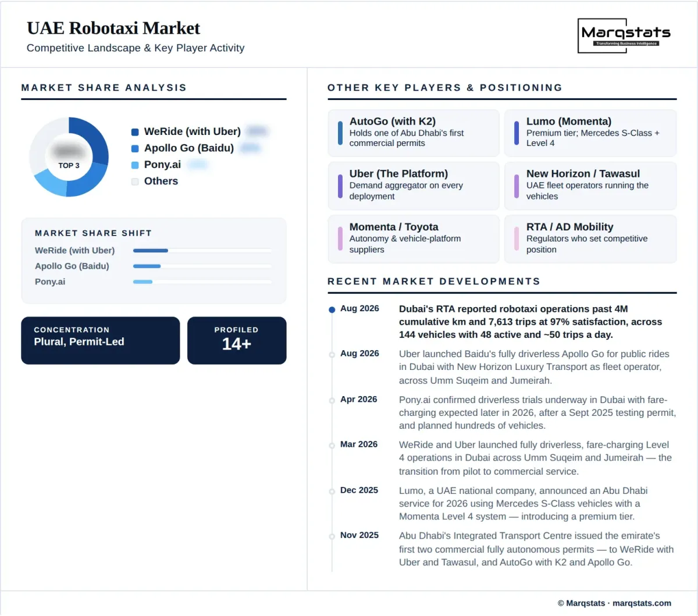Select the filled Aug 2026 timeline dot
698x616 pixels.
point(332,310)
